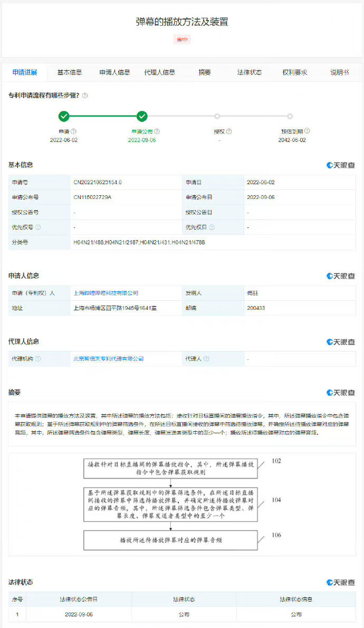The width and height of the screenshot is (364, 628).
Task: Click help icon next to 申请公布 step
Action: [157, 131]
